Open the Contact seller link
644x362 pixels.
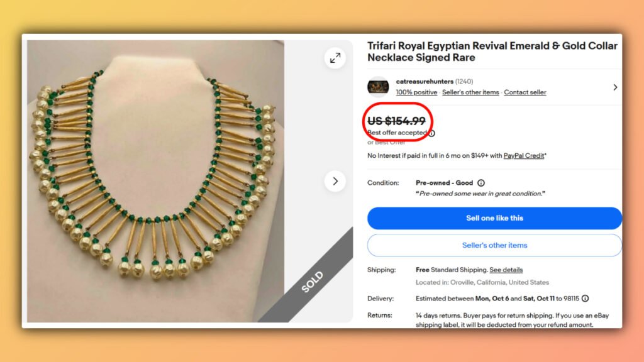pyautogui.click(x=525, y=92)
